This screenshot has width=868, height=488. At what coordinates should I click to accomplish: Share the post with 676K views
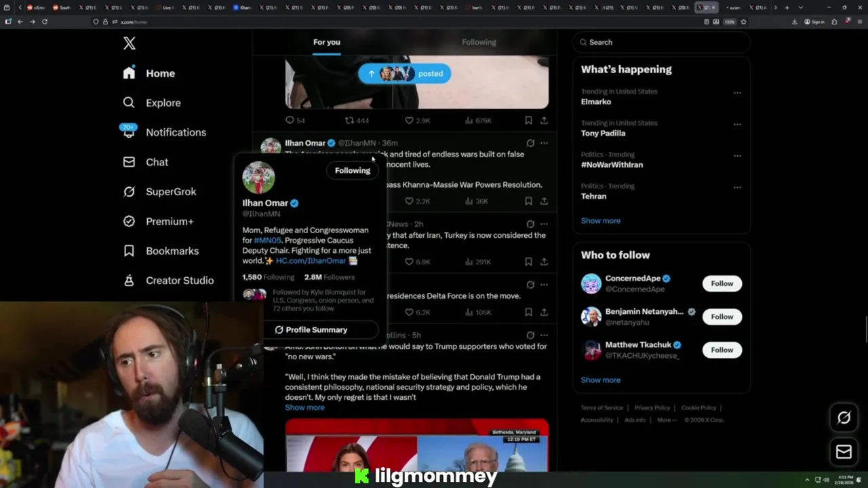click(544, 121)
